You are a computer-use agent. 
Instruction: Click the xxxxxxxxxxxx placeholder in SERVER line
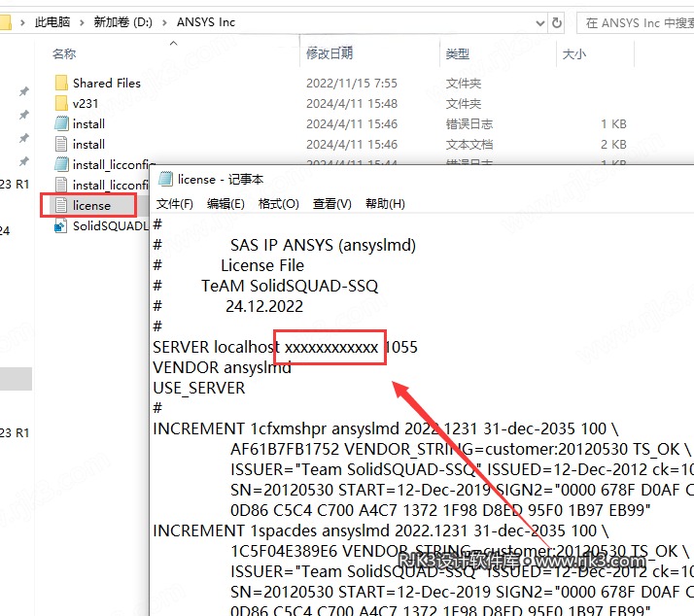point(331,348)
